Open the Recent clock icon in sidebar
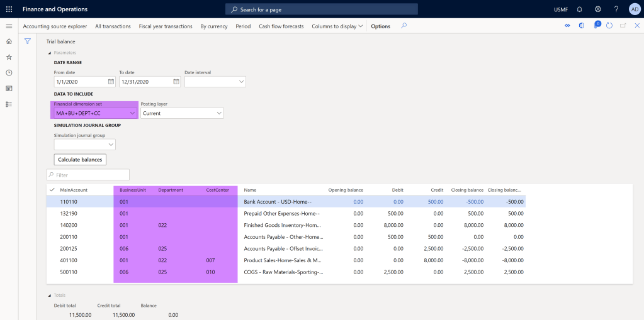This screenshot has width=644, height=320. coord(9,72)
